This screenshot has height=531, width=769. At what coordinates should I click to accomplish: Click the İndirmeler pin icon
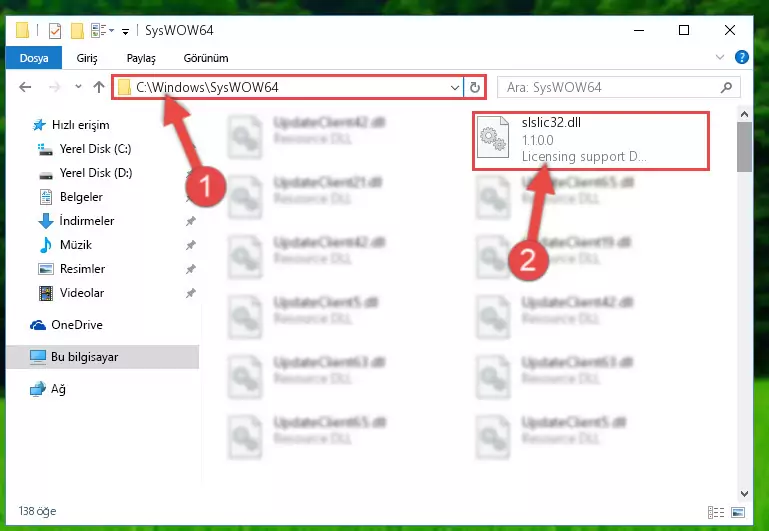[x=191, y=221]
